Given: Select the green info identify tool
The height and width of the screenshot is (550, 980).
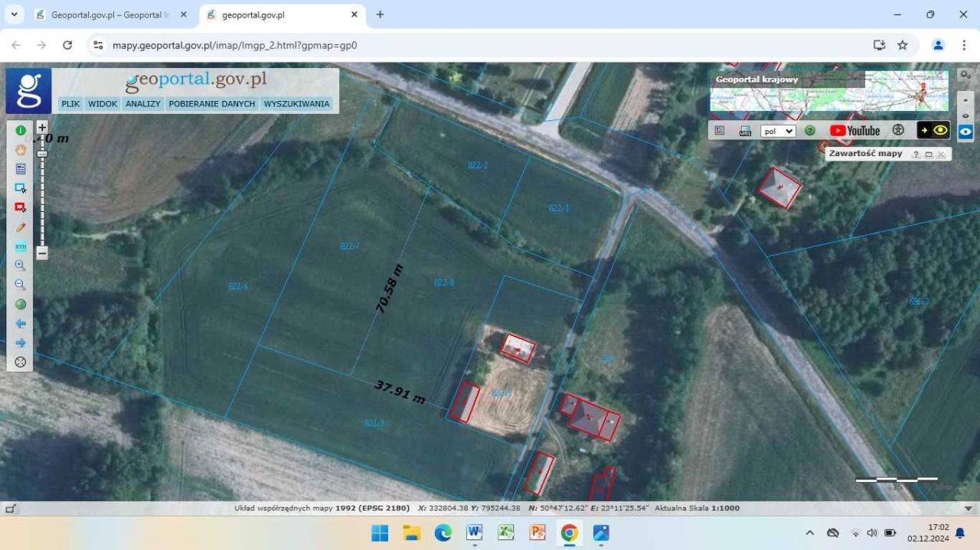Looking at the screenshot, I should coord(21,131).
